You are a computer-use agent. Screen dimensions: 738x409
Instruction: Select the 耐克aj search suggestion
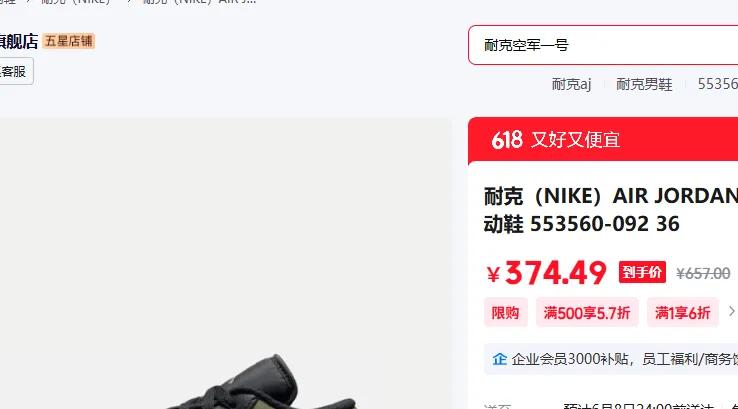[x=571, y=84]
